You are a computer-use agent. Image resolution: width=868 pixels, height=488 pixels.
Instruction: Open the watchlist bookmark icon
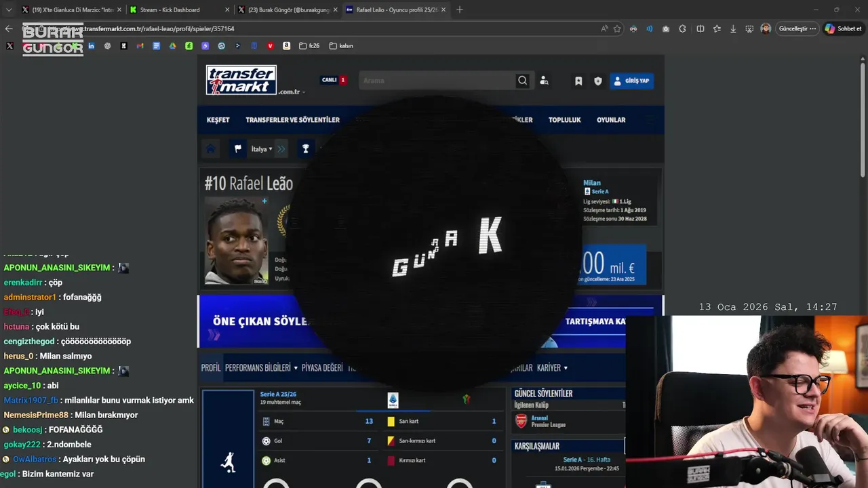click(x=578, y=81)
